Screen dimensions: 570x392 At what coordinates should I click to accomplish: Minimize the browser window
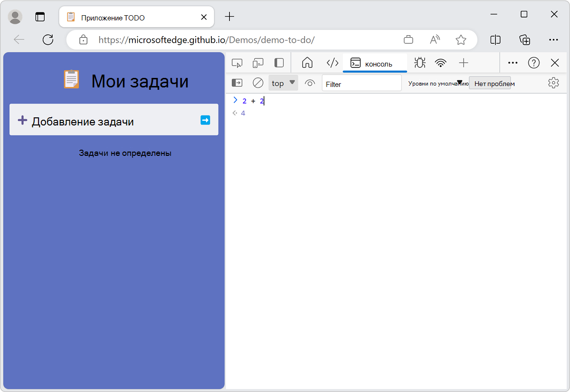point(494,15)
